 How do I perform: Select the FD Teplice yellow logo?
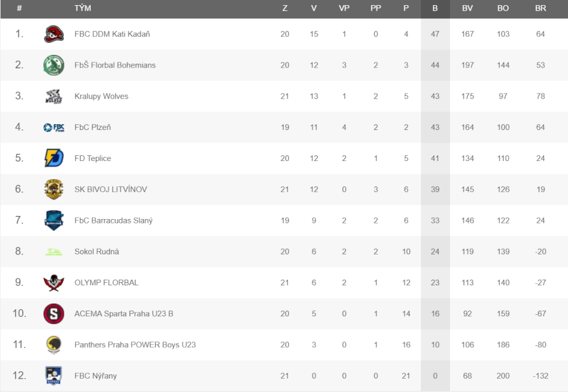tap(54, 158)
